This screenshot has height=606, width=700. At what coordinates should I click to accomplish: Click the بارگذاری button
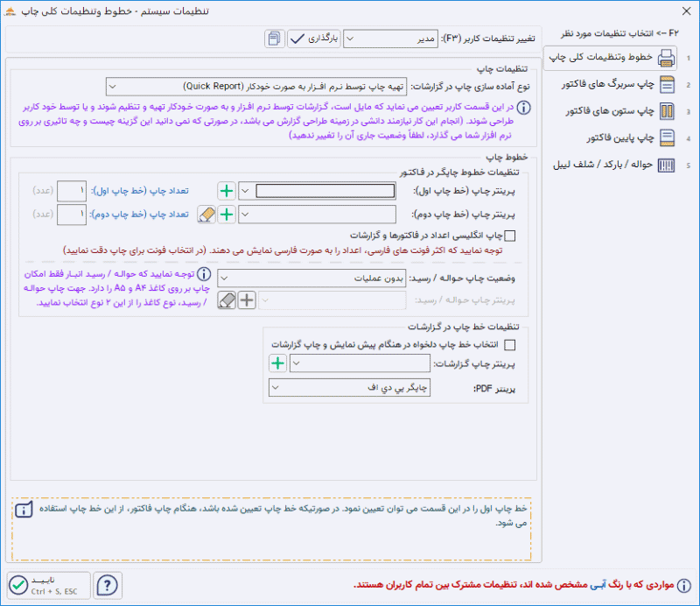click(314, 39)
